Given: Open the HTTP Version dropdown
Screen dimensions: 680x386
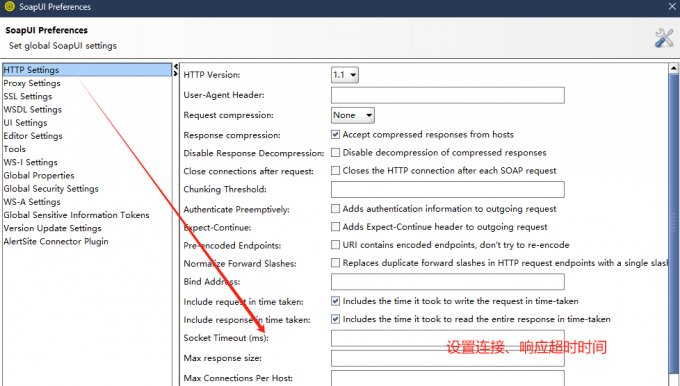Looking at the screenshot, I should tap(345, 75).
